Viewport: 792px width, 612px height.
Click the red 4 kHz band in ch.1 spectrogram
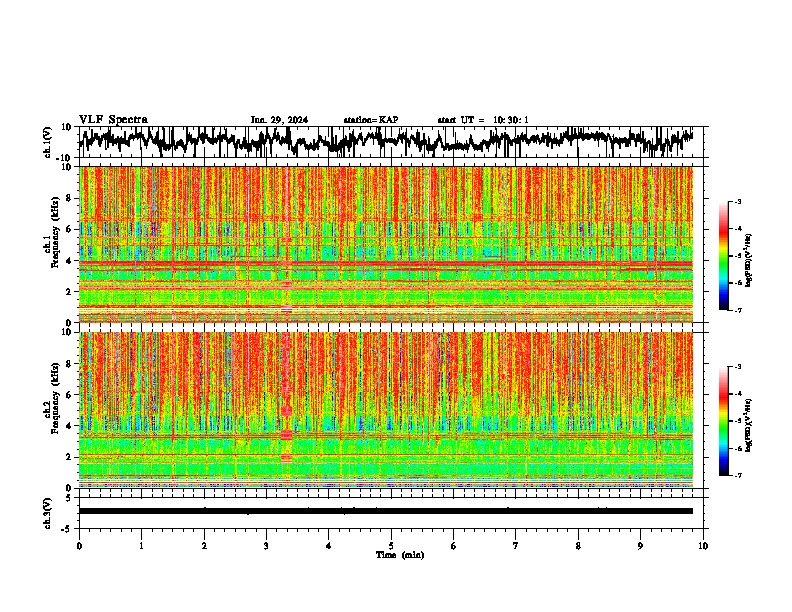pos(385,264)
